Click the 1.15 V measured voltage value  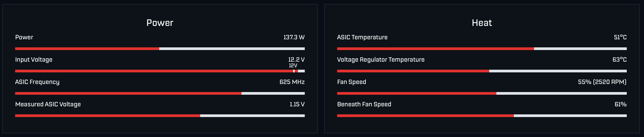coord(297,104)
